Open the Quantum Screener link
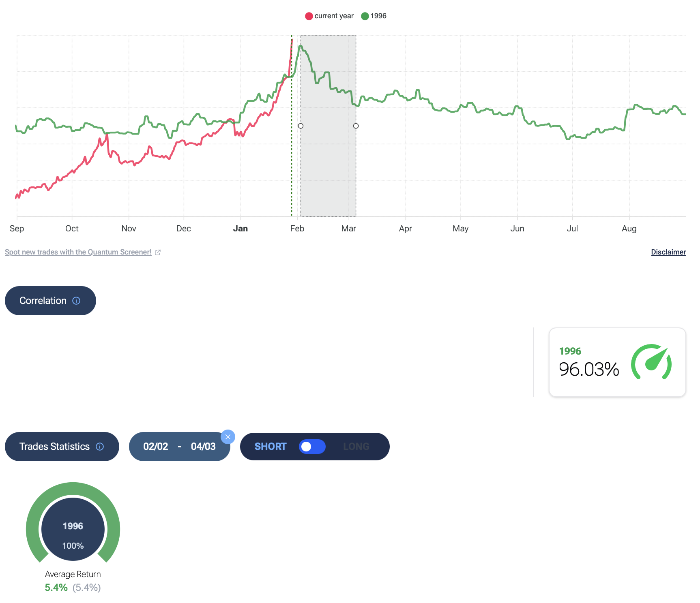The height and width of the screenshot is (603, 700). [x=78, y=252]
